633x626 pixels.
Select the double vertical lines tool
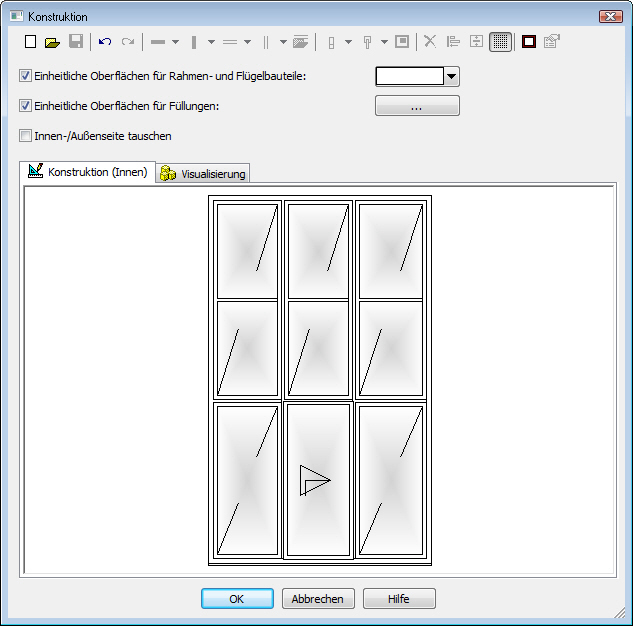(x=266, y=42)
